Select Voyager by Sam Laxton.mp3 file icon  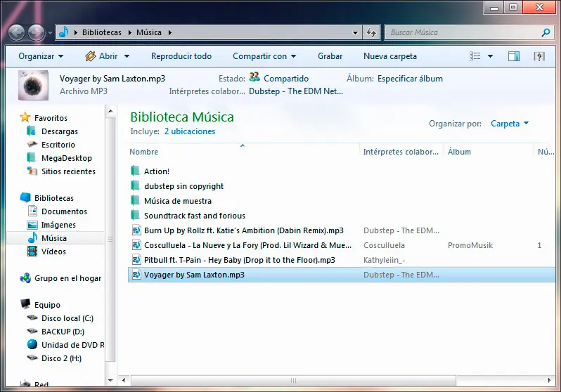click(x=136, y=274)
